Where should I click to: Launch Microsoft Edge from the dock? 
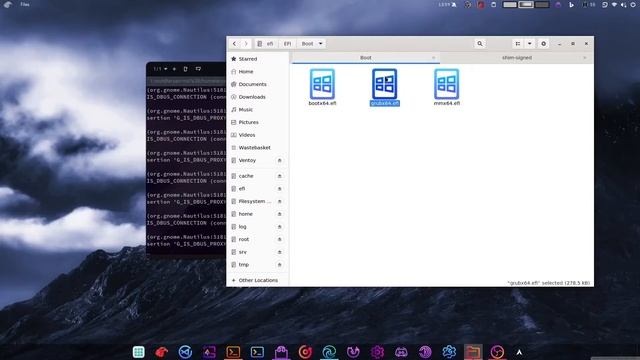point(329,351)
